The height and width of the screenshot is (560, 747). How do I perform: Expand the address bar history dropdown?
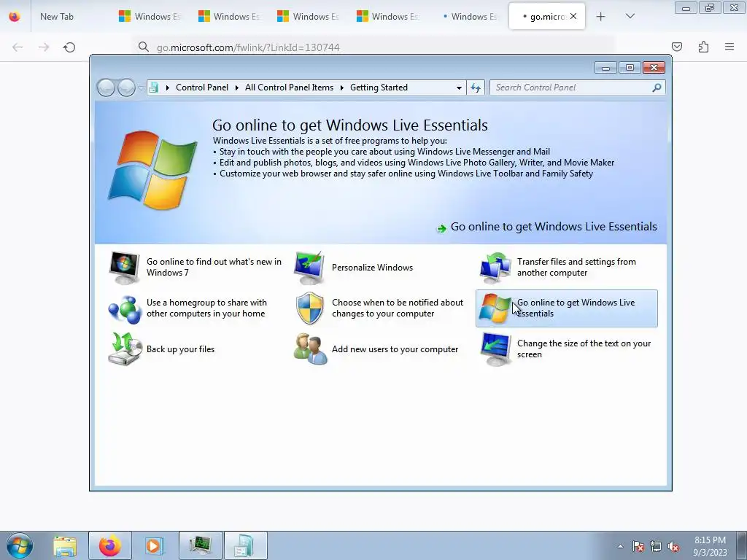[x=459, y=87]
